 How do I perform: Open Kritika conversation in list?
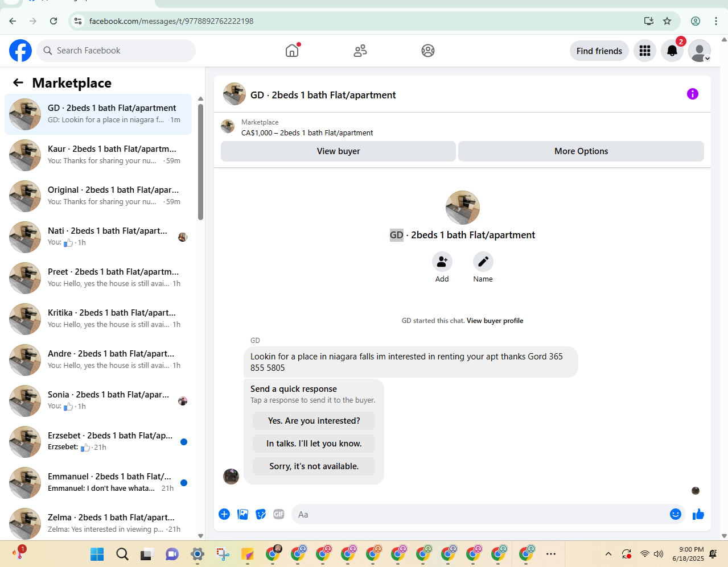click(98, 319)
